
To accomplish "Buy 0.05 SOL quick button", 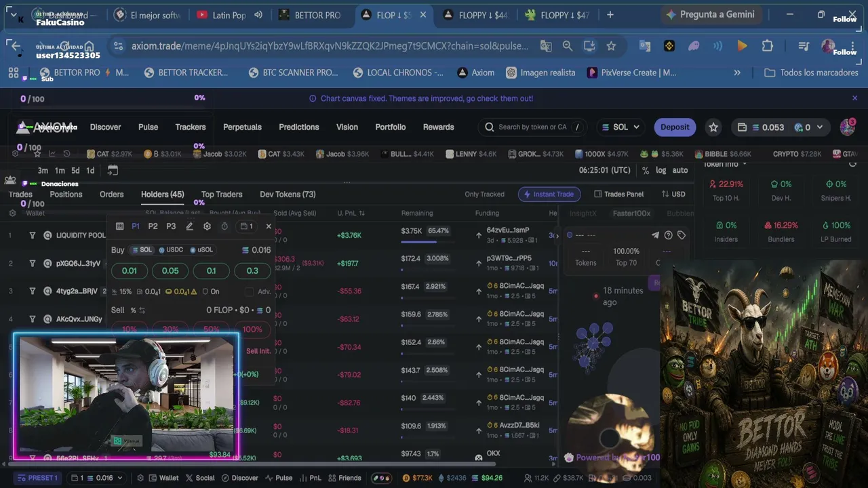I will [x=170, y=270].
